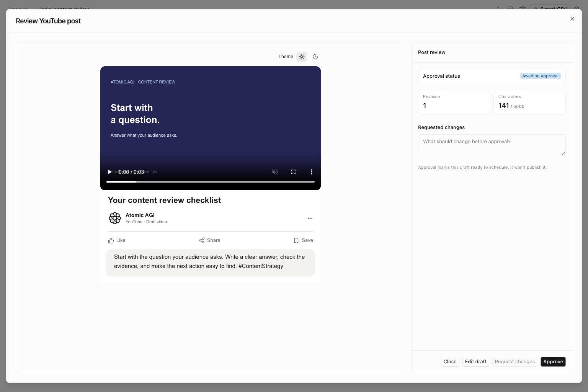Screen dimensions: 588x392
Task: Click the Approval status label
Action: [441, 76]
